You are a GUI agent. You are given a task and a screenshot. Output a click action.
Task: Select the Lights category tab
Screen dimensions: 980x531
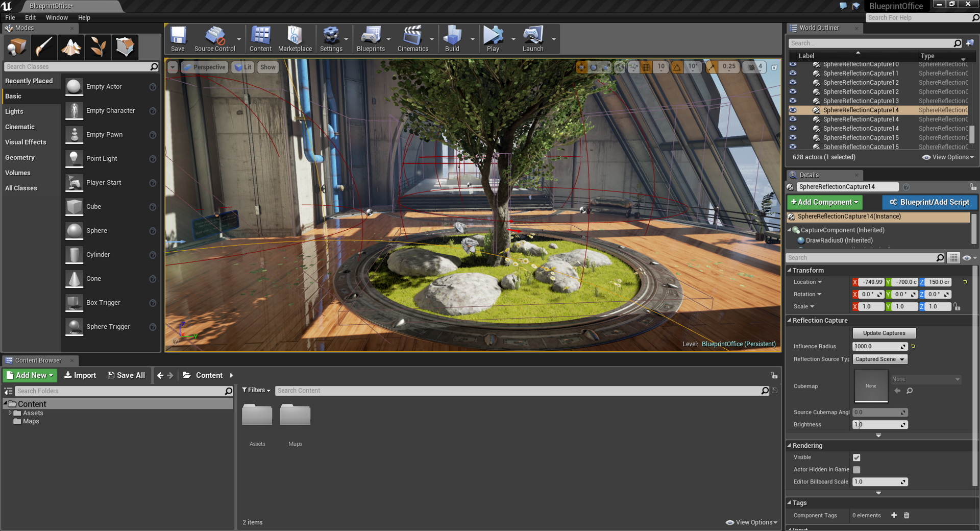14,111
